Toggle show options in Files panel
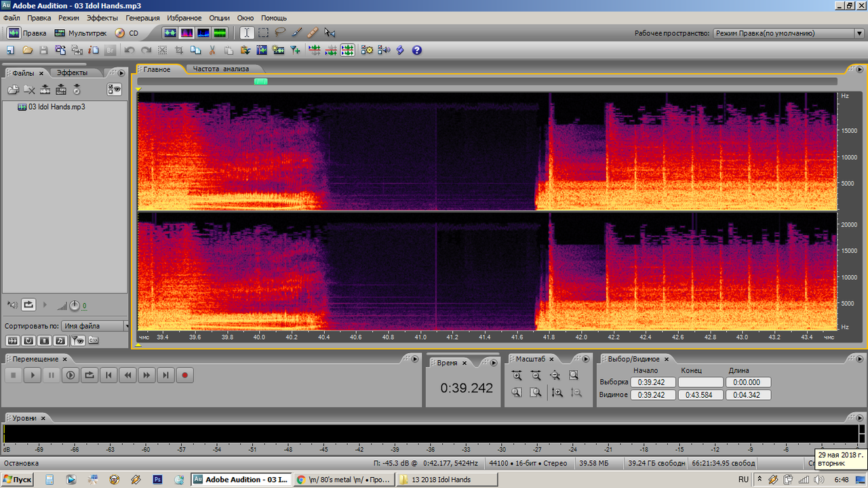The width and height of the screenshot is (868, 488). 114,89
